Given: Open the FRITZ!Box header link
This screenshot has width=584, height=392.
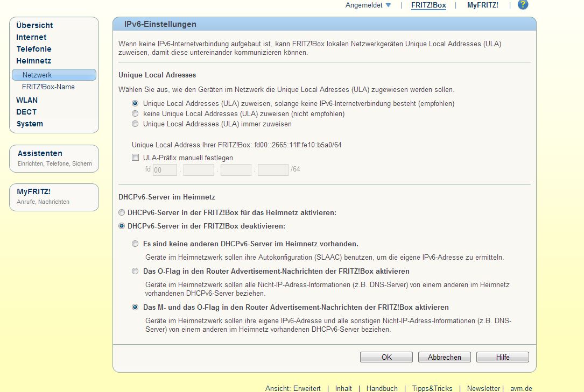Looking at the screenshot, I should [x=428, y=5].
